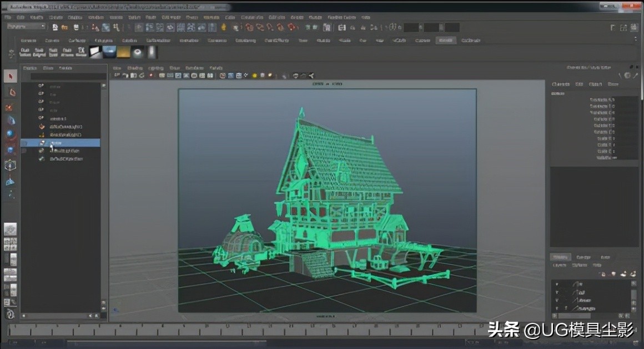Click the grey sphere icon on the shelf
Screen dimensions: 644x349
(137, 53)
